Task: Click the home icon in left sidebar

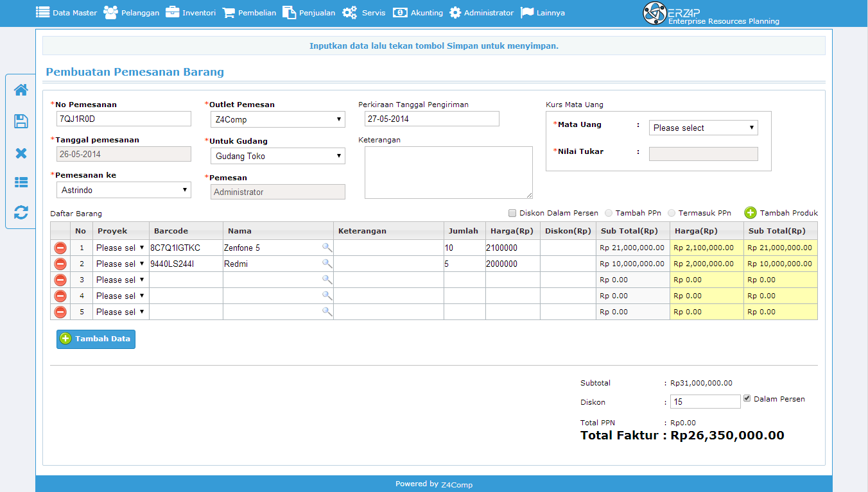Action: [21, 90]
